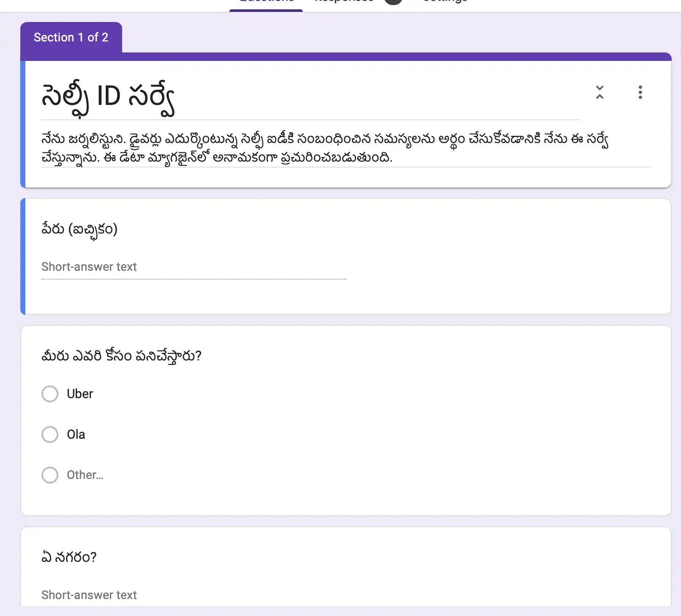Click the short-answer field under the city question
The image size is (681, 616).
[193, 595]
